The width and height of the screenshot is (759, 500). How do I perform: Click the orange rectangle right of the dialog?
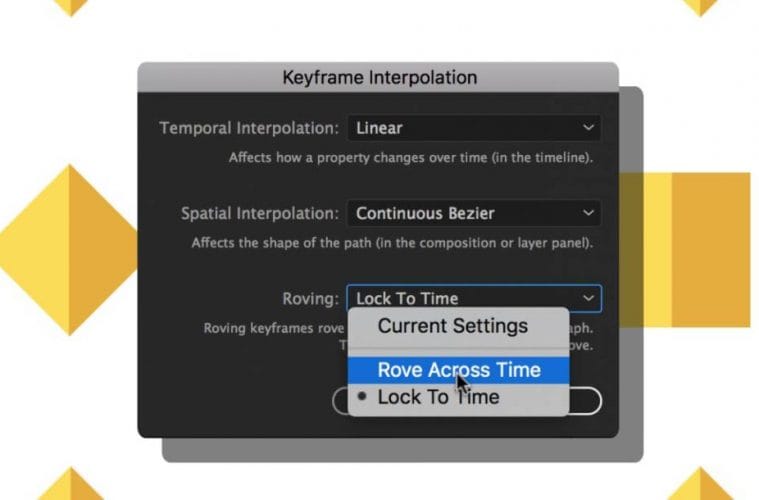tap(710, 249)
